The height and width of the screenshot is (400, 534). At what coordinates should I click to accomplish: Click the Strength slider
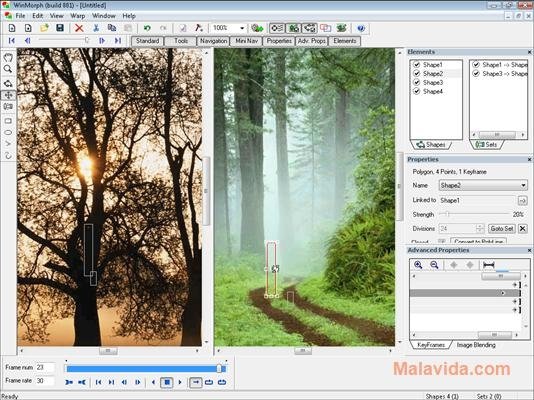[474, 214]
